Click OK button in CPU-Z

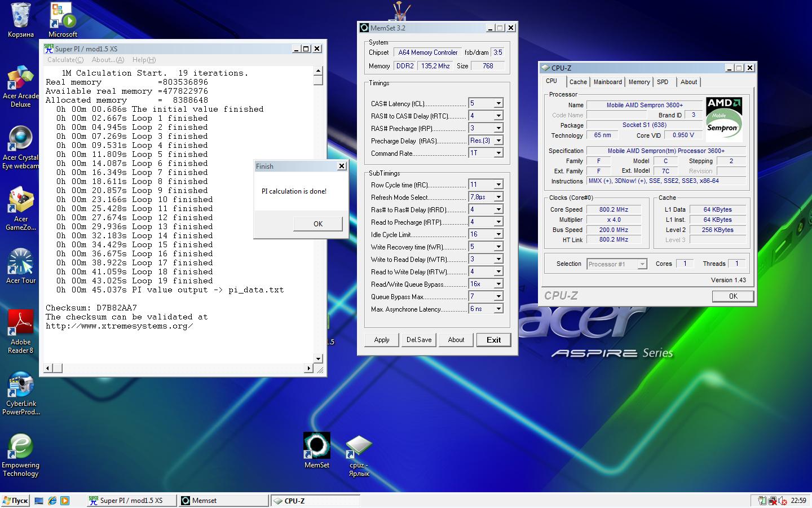point(732,296)
